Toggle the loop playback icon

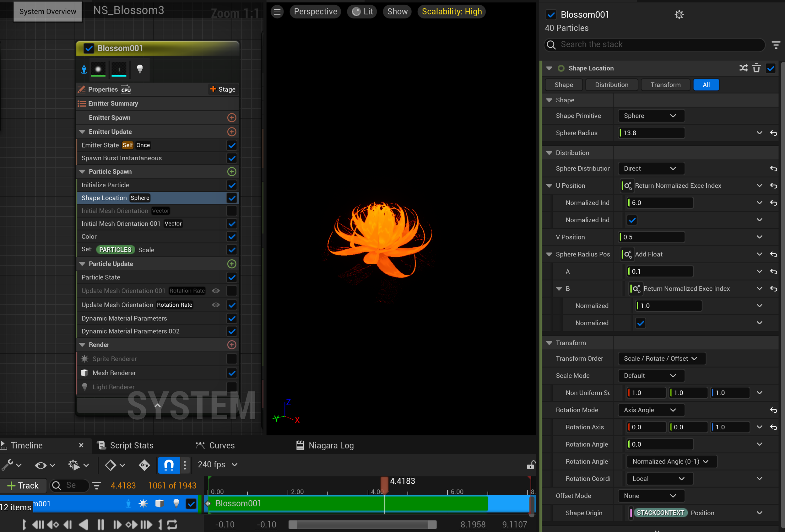click(x=172, y=524)
